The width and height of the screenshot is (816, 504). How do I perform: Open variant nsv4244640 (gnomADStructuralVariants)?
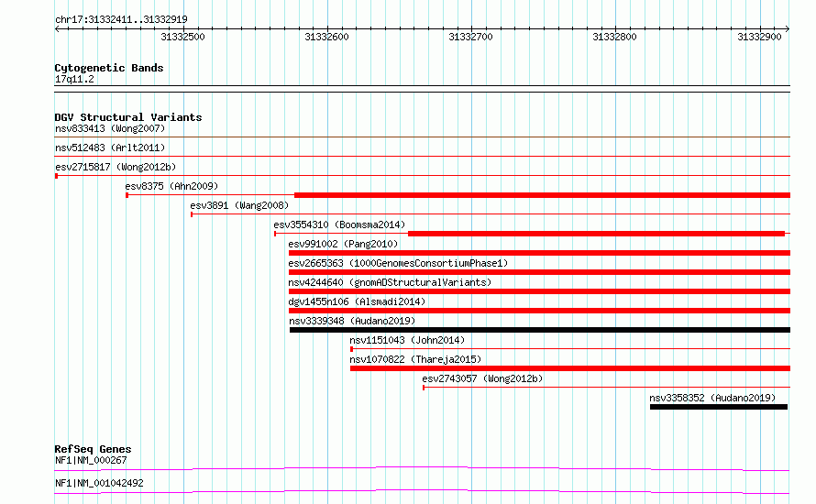pyautogui.click(x=390, y=282)
